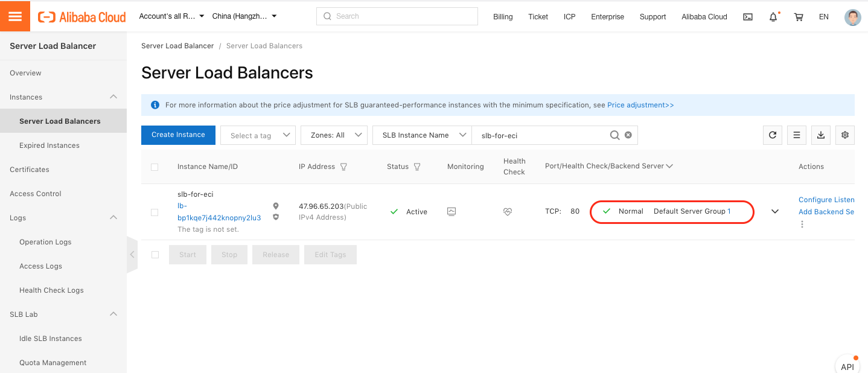The image size is (868, 373).
Task: Open Default Server Group count link 1
Action: pos(729,211)
